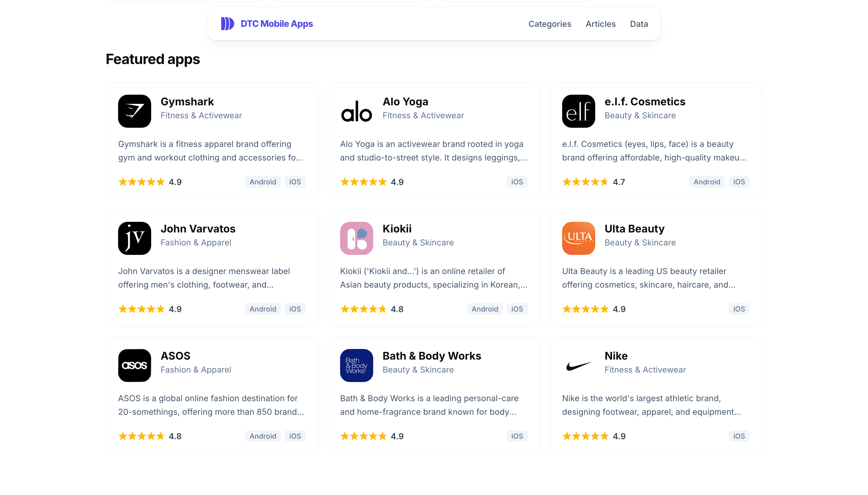Screen dimensions: 868x495
Task: Click the Nike swoosh icon
Action: click(x=578, y=365)
